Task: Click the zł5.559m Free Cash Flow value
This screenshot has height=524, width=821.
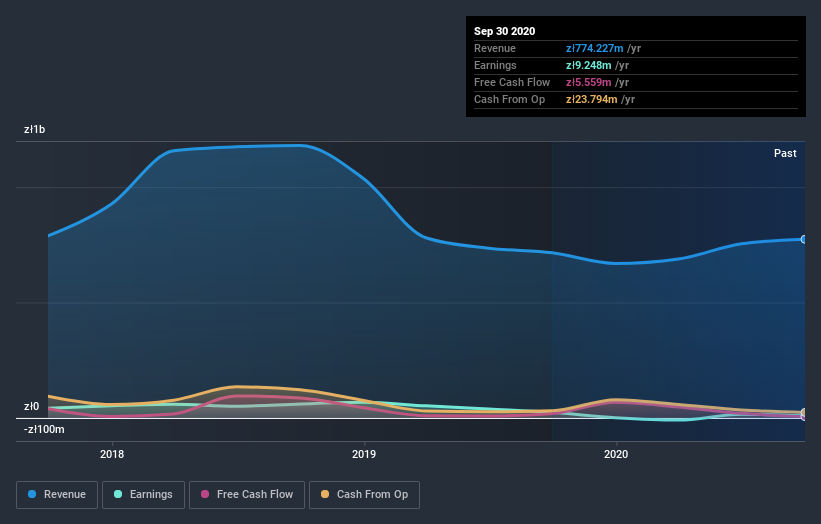Action: coord(589,82)
